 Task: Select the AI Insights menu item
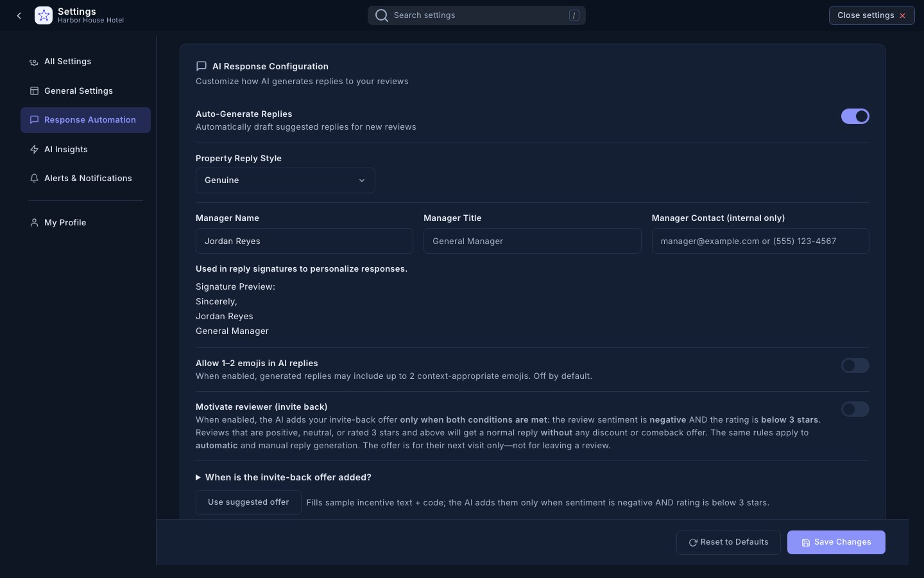coord(85,150)
